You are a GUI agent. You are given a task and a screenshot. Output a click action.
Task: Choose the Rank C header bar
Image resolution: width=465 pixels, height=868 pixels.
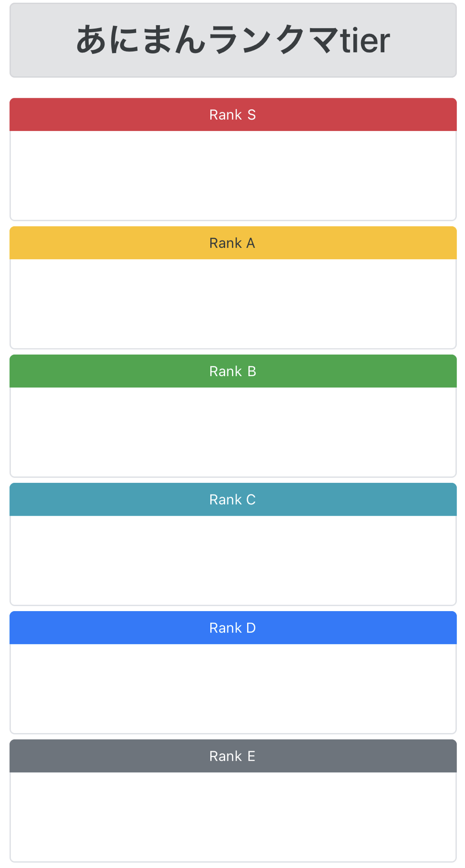233,499
